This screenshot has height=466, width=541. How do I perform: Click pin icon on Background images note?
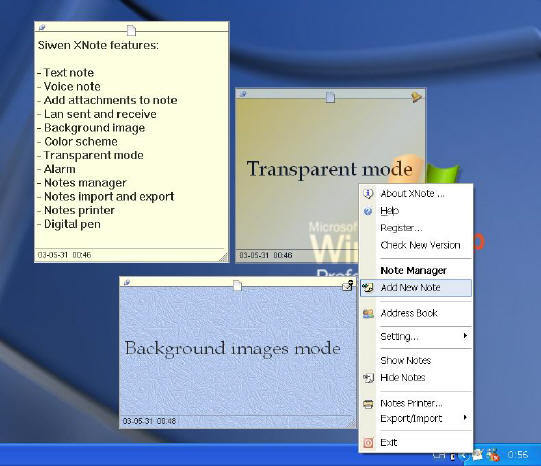click(x=127, y=282)
